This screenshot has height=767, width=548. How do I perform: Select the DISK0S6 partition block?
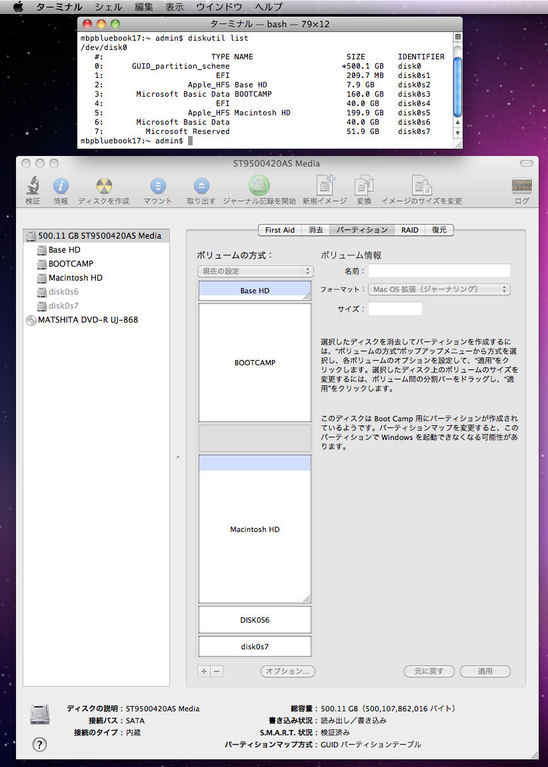click(255, 620)
